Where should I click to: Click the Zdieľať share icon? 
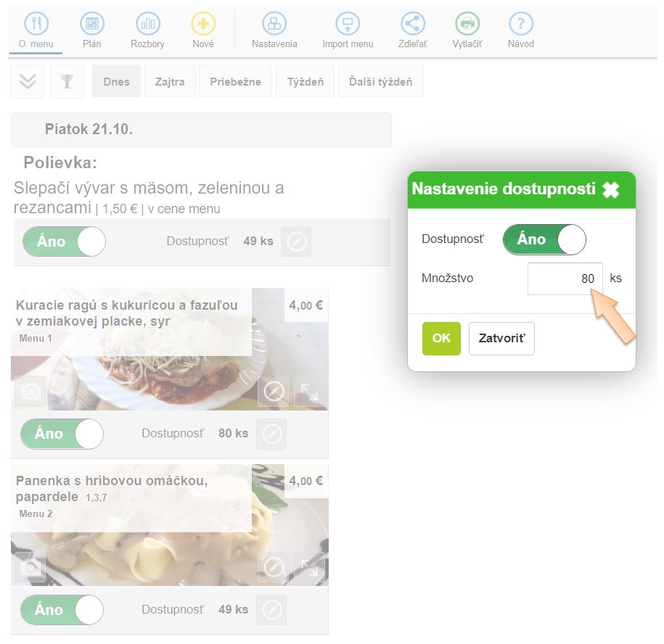pyautogui.click(x=413, y=23)
